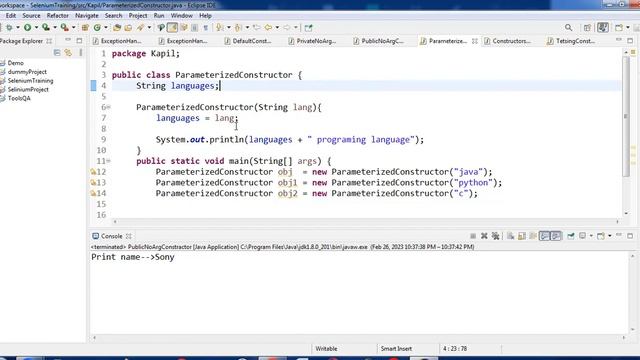The height and width of the screenshot is (360, 640).
Task: Click the Back navigation arrow icon
Action: [x=268, y=27]
